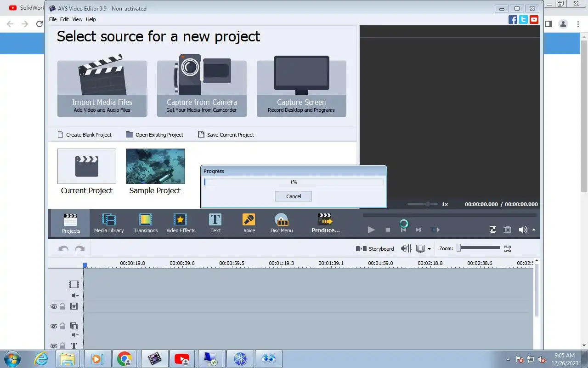Click the timeline Zoom slider
This screenshot has width=588, height=368.
[478, 248]
